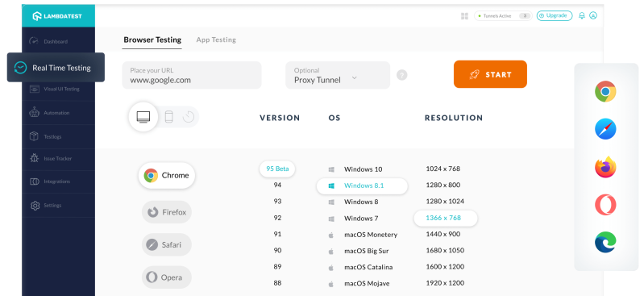Open Real Time Testing
The height and width of the screenshot is (296, 644).
coord(56,68)
